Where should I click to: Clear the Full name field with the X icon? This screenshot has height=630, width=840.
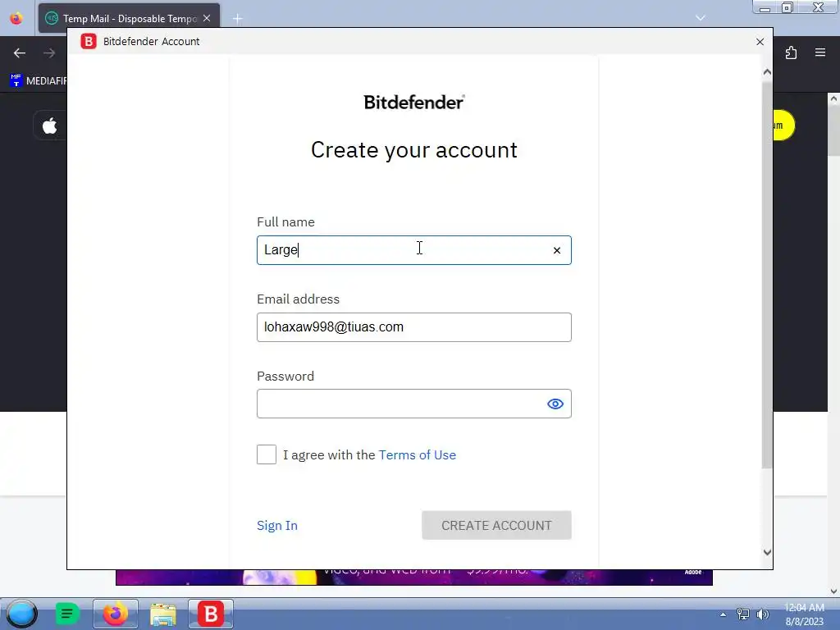tap(557, 250)
